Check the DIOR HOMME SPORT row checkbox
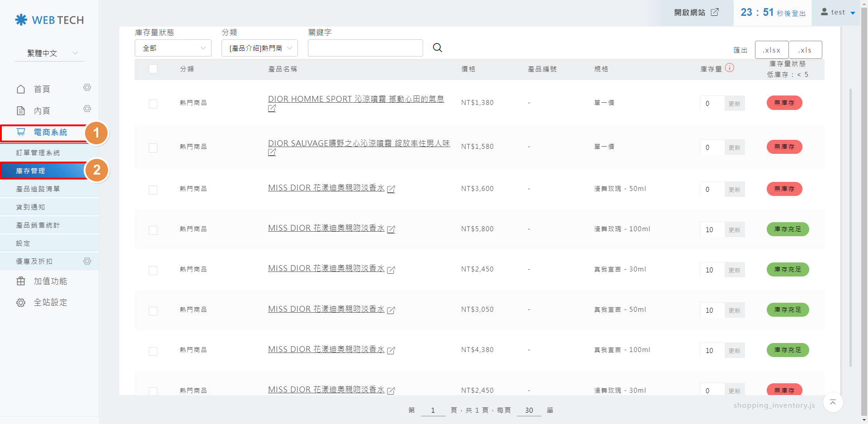The height and width of the screenshot is (424, 868). (153, 104)
